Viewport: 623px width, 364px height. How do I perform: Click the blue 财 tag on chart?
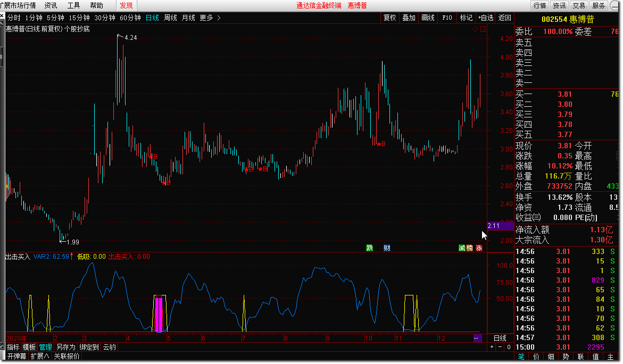(387, 248)
